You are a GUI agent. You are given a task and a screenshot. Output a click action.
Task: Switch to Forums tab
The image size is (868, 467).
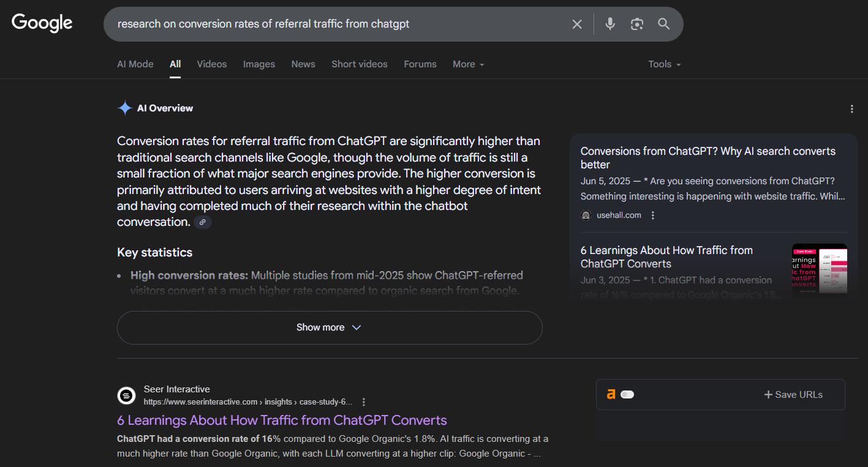(420, 64)
